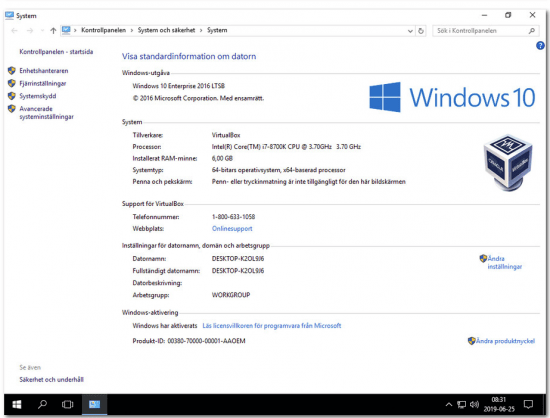
Task: Click the Windows 10 logo
Action: pos(452,97)
